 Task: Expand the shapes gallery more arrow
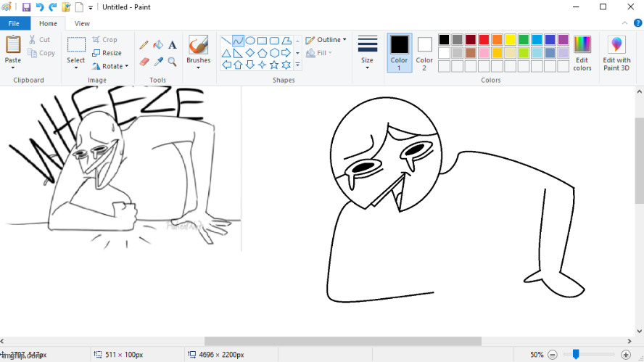coord(298,65)
